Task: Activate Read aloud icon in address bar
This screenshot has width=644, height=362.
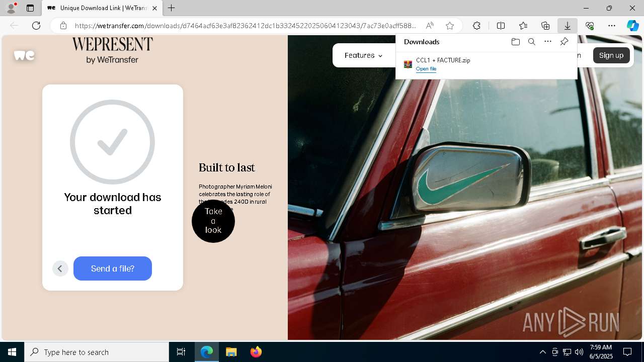Action: point(430,26)
